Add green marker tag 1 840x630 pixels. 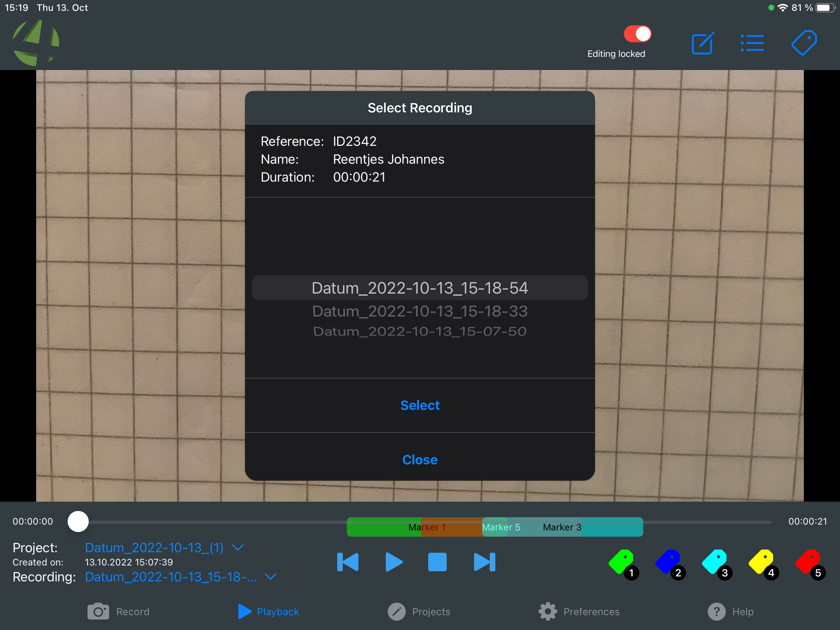coord(623,564)
